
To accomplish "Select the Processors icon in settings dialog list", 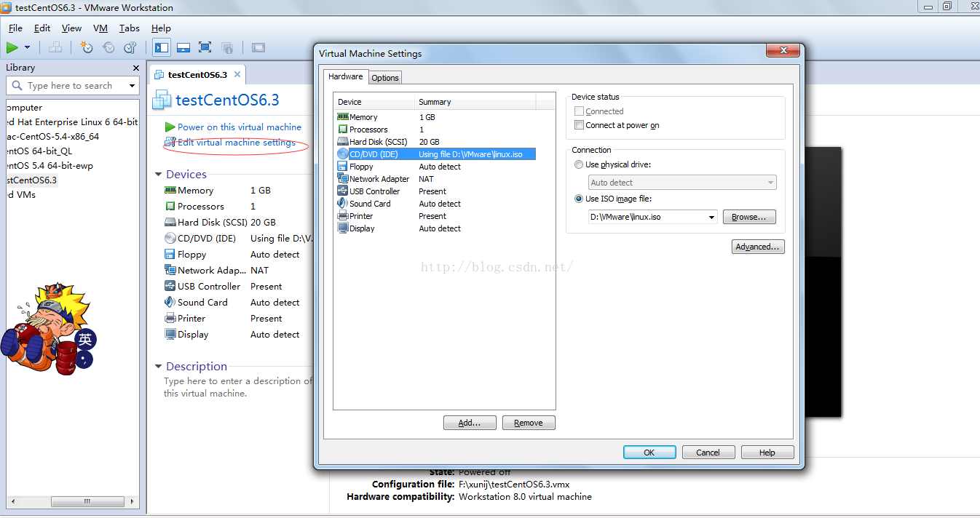I will (342, 129).
